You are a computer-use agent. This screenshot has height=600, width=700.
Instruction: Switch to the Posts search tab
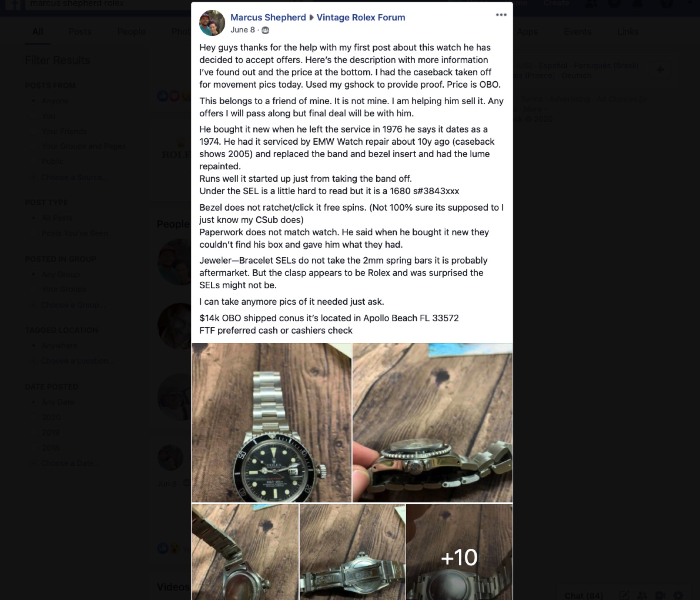(80, 32)
